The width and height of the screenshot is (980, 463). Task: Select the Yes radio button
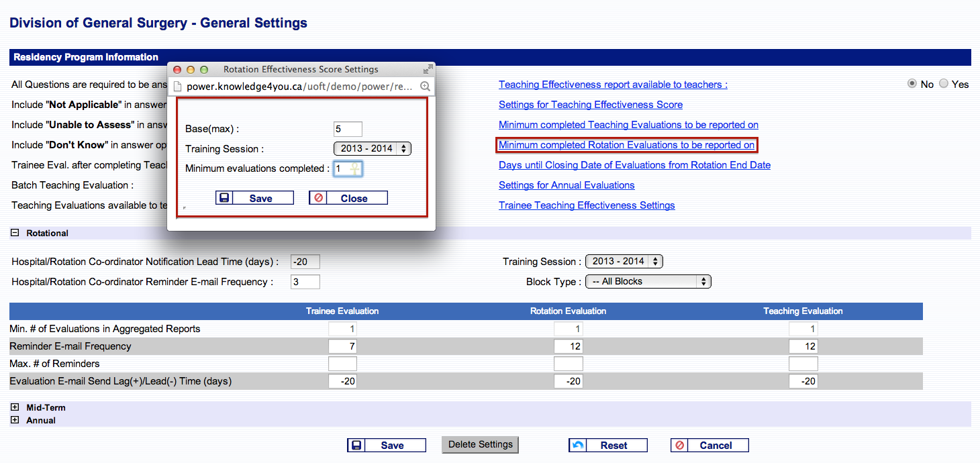944,84
